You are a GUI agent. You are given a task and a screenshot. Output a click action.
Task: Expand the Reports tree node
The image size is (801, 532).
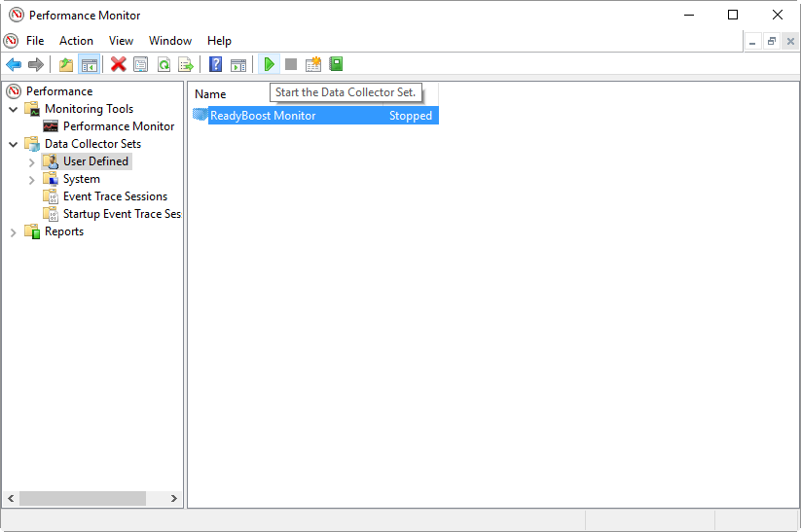pos(14,232)
